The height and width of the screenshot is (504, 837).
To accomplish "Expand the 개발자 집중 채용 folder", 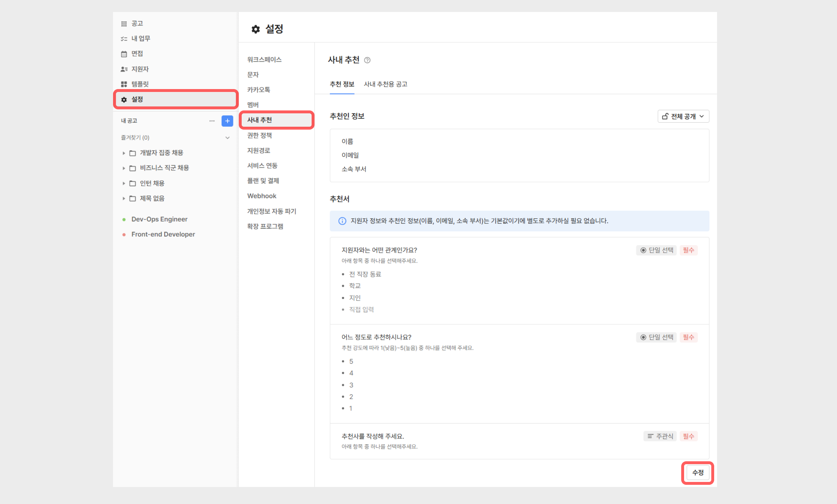I will tap(124, 153).
